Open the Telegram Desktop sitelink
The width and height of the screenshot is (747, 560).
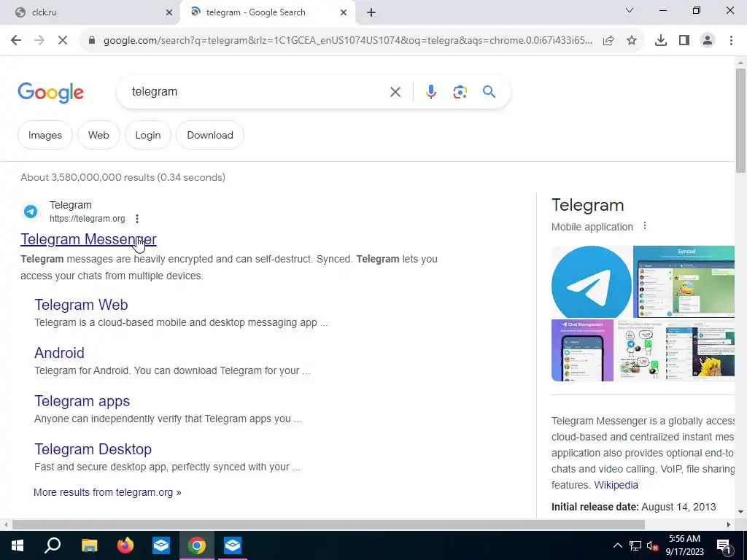coord(93,449)
